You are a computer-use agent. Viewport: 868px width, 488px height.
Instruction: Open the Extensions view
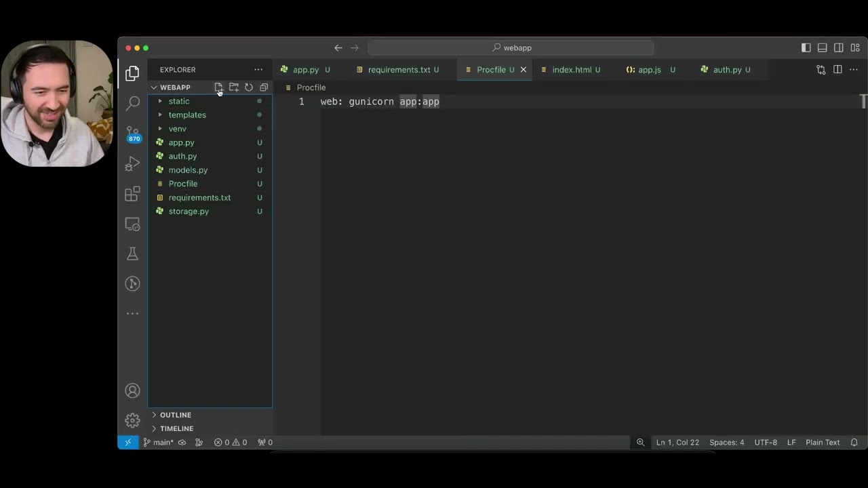pos(132,194)
